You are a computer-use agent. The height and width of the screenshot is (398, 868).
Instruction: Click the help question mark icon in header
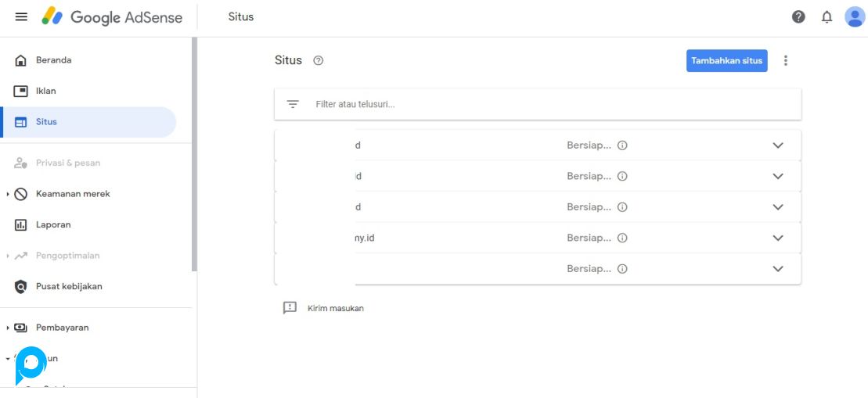798,17
